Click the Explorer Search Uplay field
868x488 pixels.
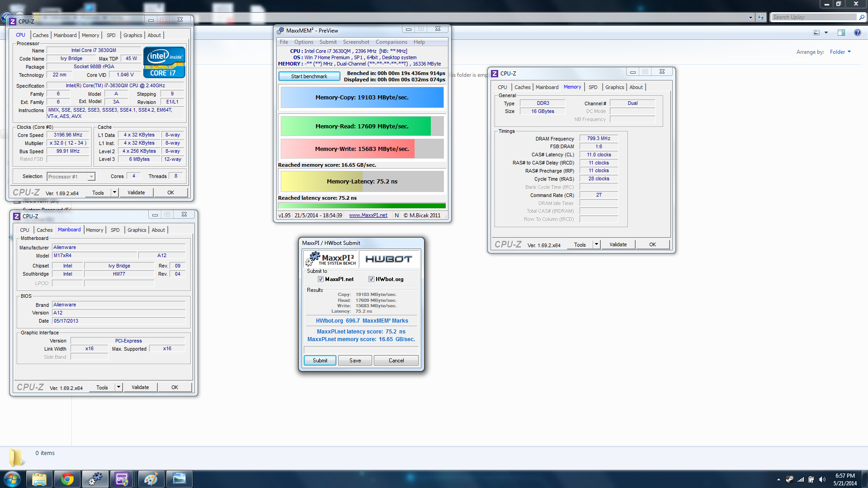pos(814,17)
